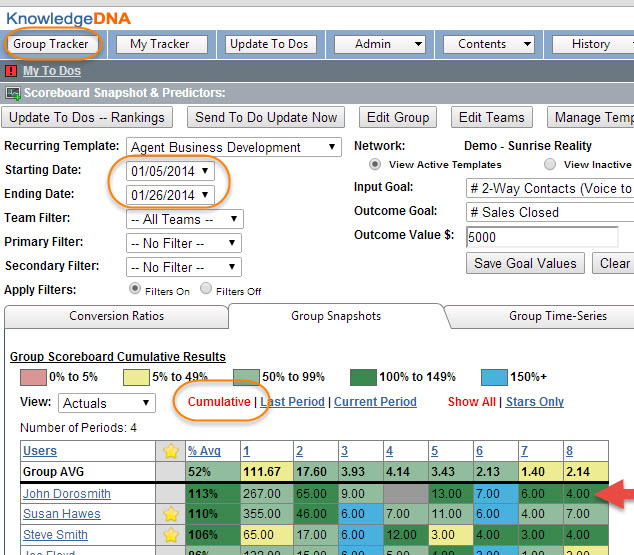The image size is (634, 555).
Task: Open the Starting Date dropdown
Action: (169, 171)
